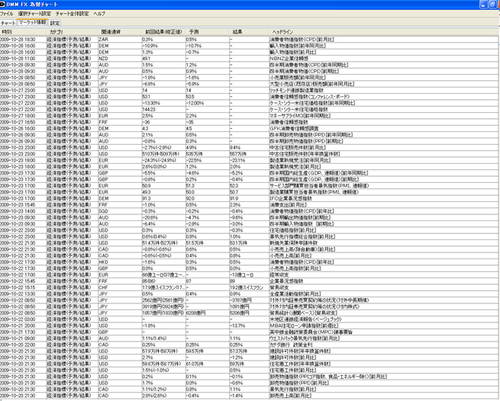
Task: Click the 6200億円 forecast value
Action: 196,313
